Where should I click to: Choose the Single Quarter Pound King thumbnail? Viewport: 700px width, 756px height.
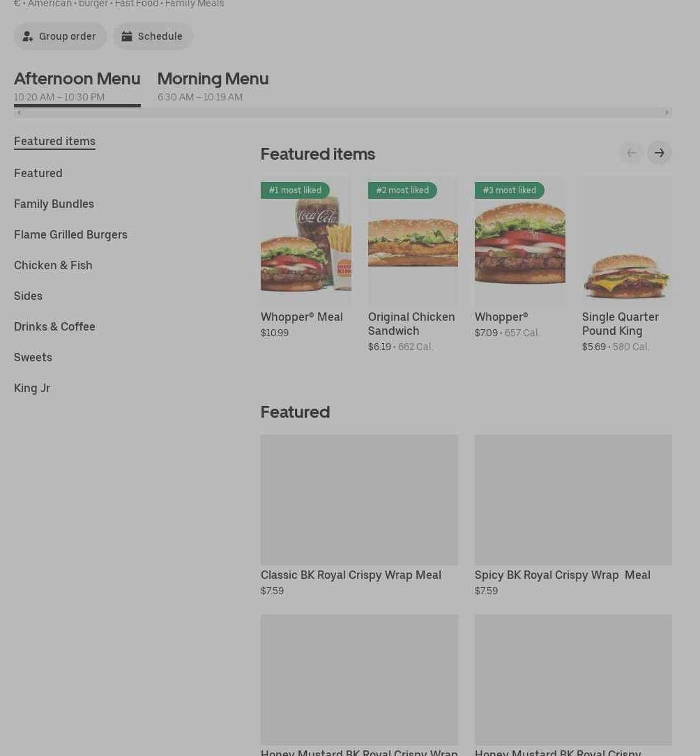[x=626, y=241]
